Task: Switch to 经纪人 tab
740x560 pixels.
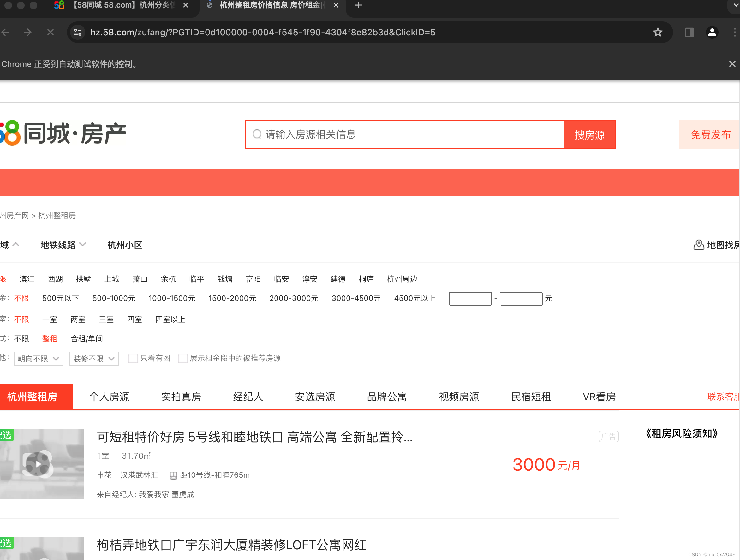Action: point(248,397)
